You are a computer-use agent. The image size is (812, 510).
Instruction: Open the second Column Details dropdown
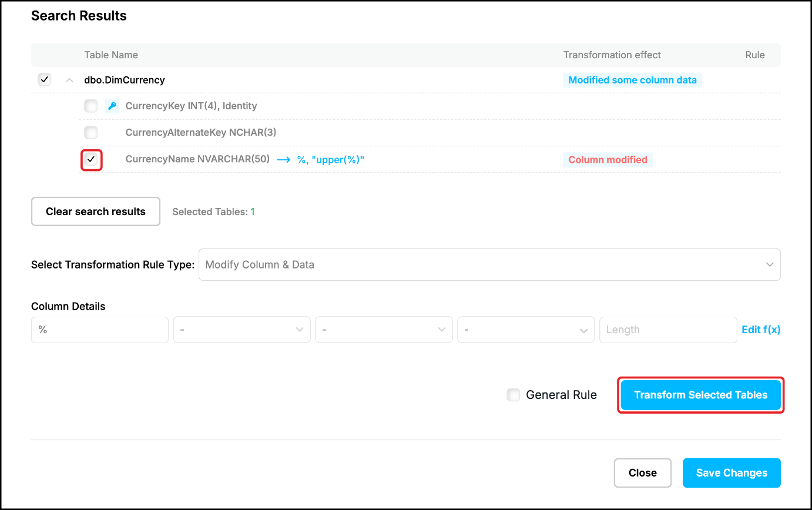coord(384,330)
